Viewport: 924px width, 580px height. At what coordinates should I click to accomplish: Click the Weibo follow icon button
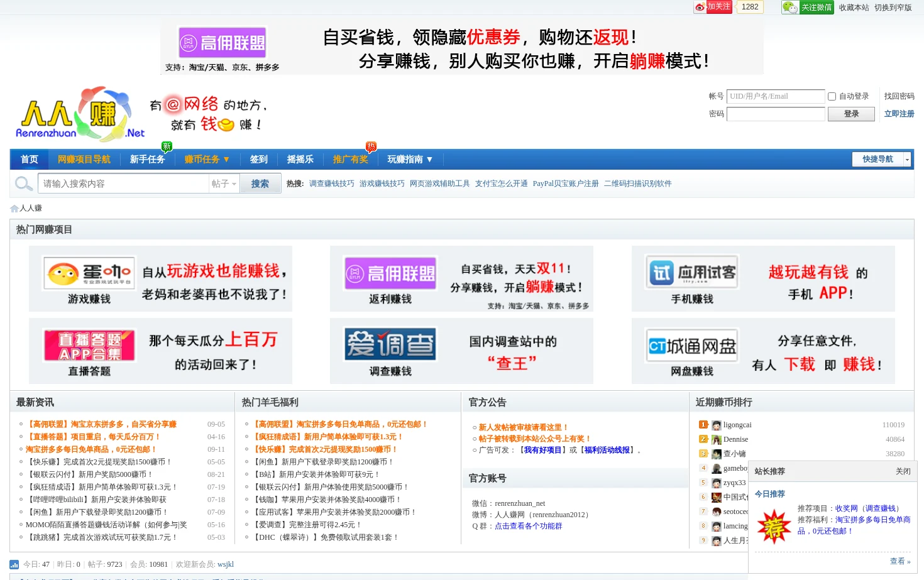coord(713,7)
